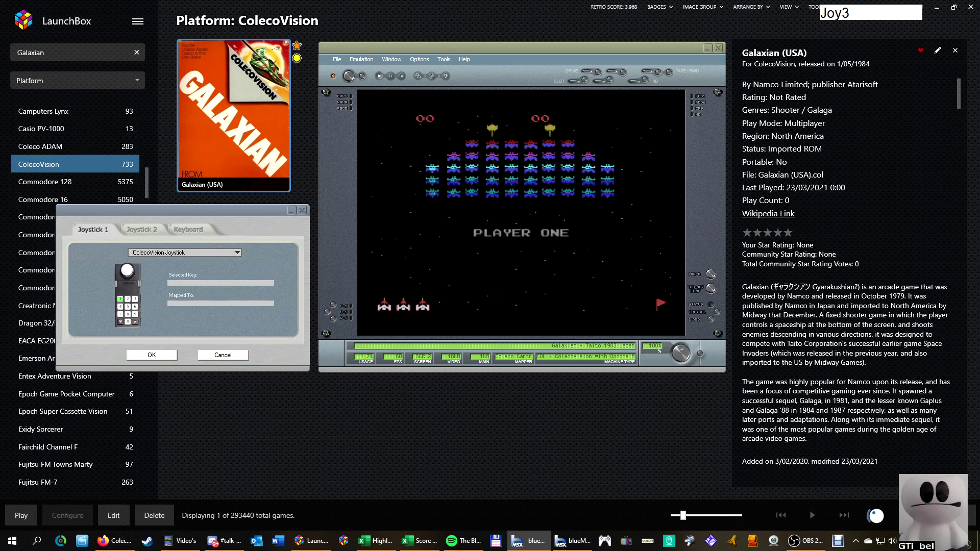Click the thumbnail size slider in bottom bar
The height and width of the screenshot is (551, 980).
pos(683,515)
